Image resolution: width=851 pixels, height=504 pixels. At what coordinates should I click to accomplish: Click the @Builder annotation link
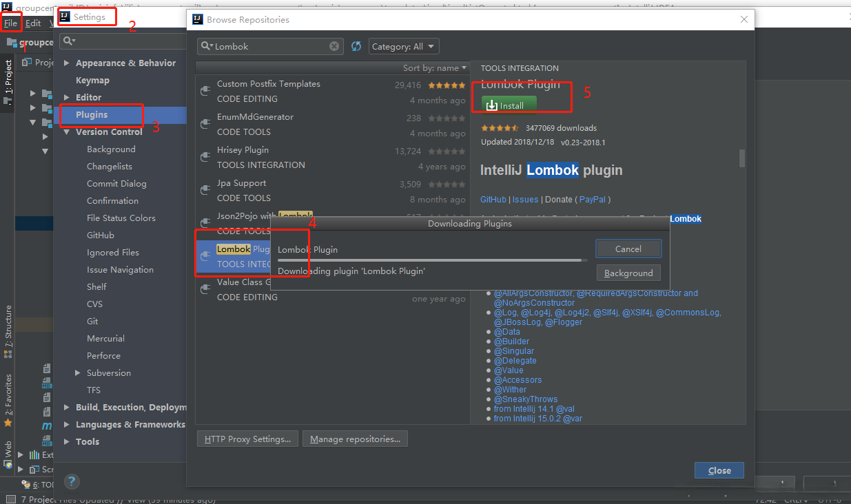(x=511, y=342)
